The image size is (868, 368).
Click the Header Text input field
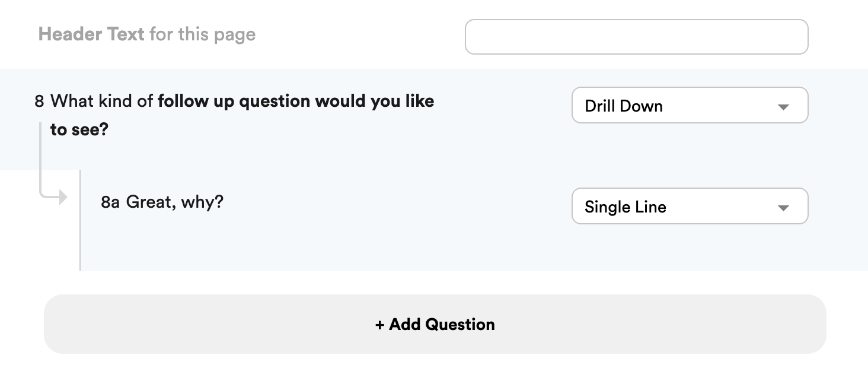click(636, 37)
